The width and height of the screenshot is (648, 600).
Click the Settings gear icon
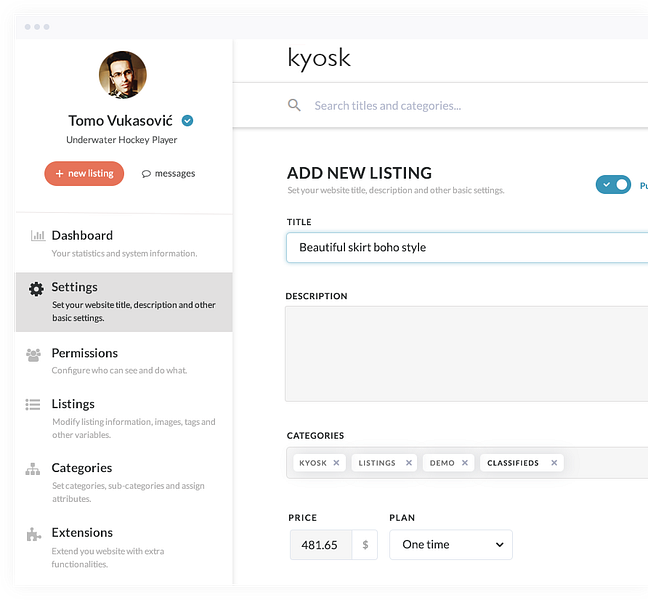tap(36, 289)
